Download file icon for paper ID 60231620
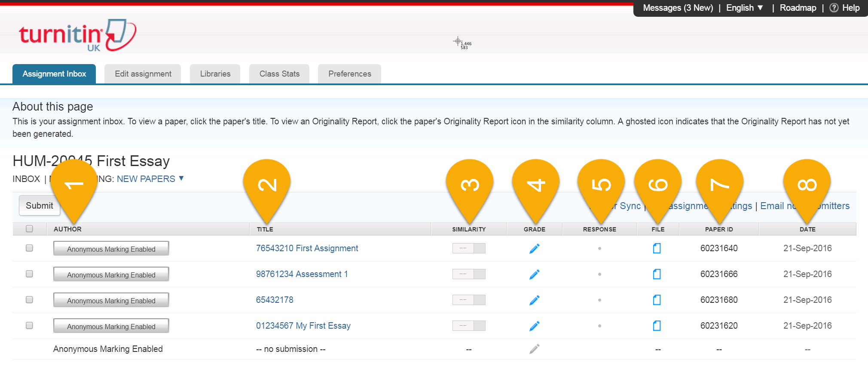The height and width of the screenshot is (376, 868). [657, 326]
